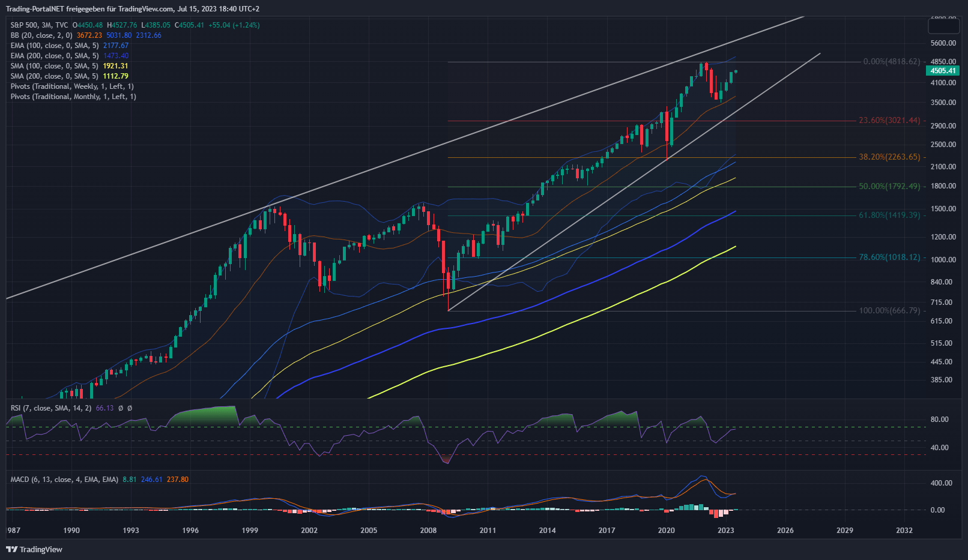Open the MACD indicator legend label

[64, 480]
